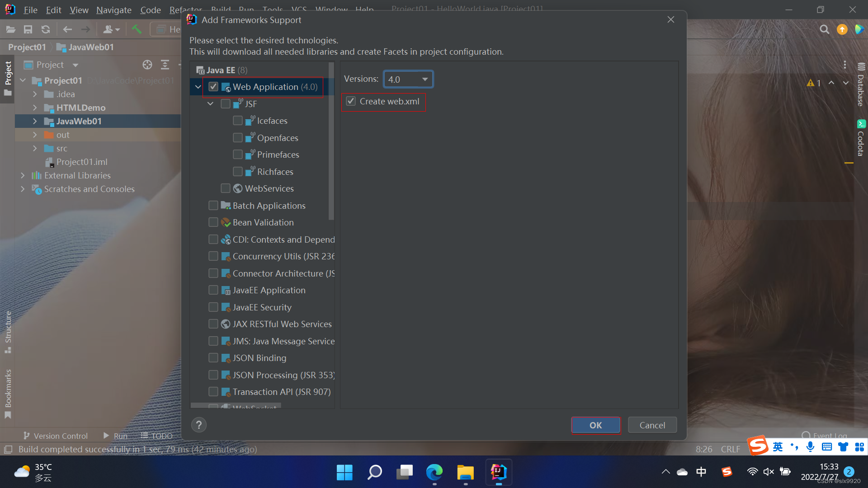This screenshot has width=868, height=488.
Task: Click the Windows Start button
Action: 344,473
